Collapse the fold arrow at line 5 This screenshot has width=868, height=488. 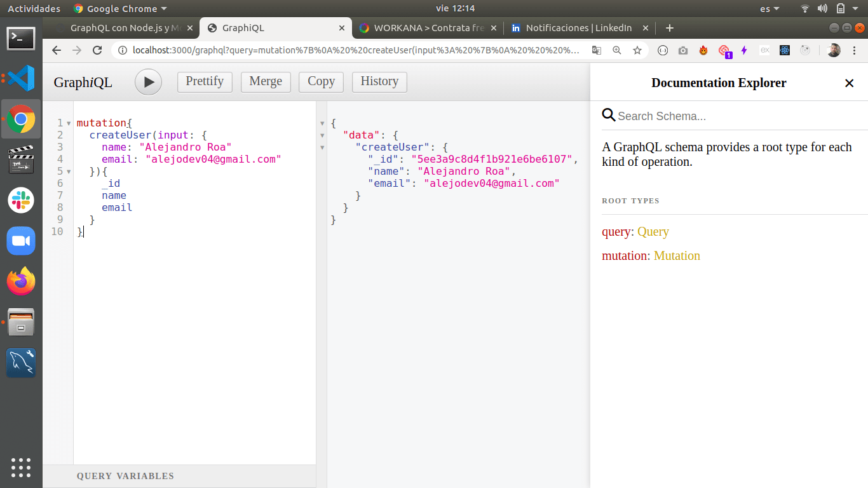(x=69, y=172)
